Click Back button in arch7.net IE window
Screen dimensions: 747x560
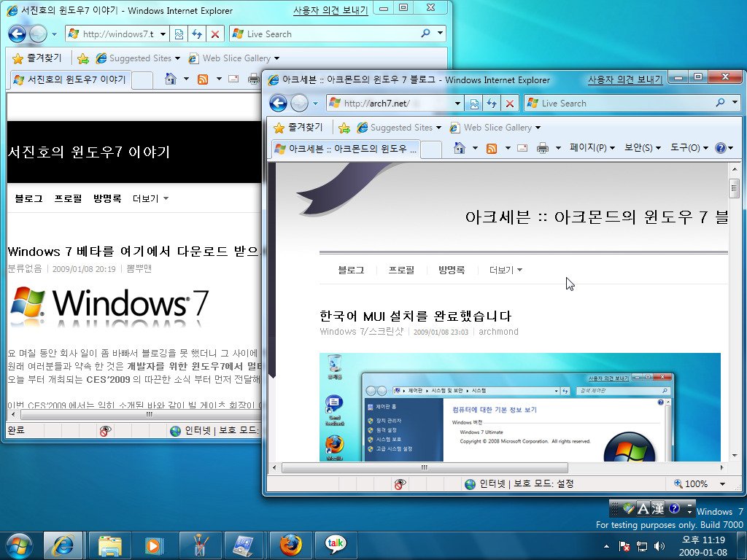[x=278, y=103]
